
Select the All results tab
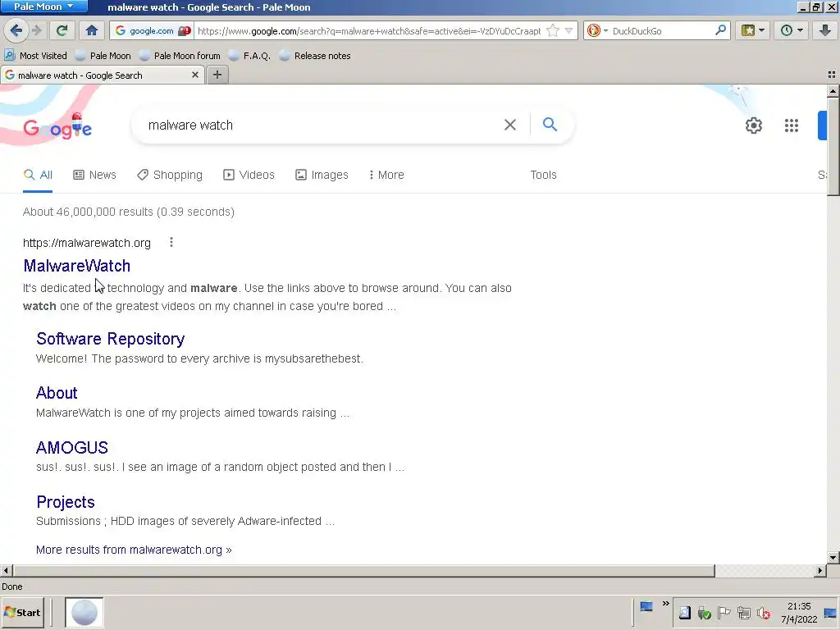tap(38, 175)
